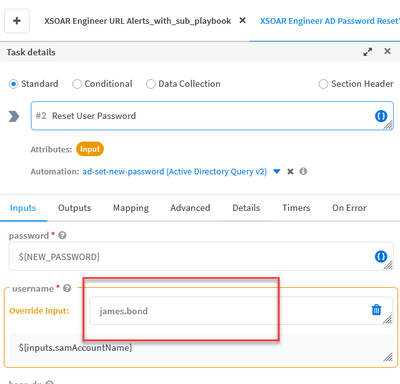The height and width of the screenshot is (384, 400).
Task: Click curly-brace icon in password field
Action: [381, 256]
